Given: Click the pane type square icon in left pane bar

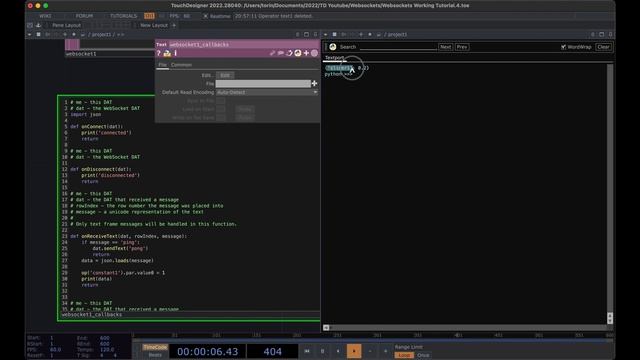Looking at the screenshot, I should pyautogui.click(x=38, y=35).
